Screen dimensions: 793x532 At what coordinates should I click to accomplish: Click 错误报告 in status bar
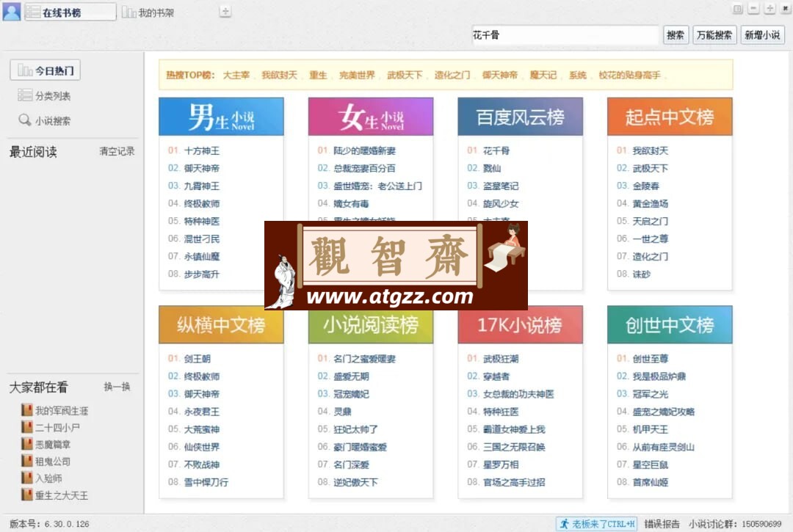pos(662,524)
